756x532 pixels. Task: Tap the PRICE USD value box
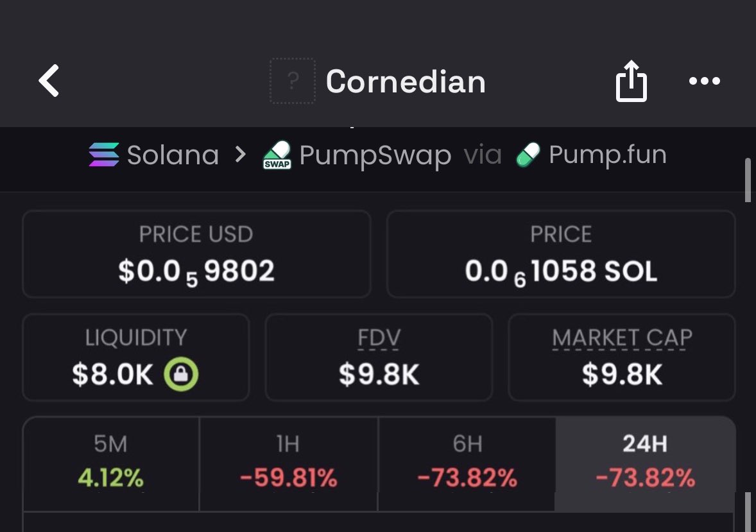196,254
